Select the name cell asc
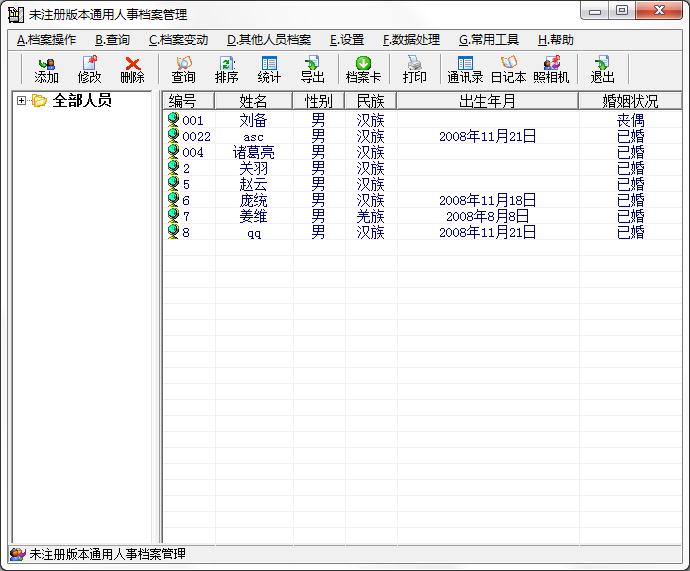690x571 pixels. click(253, 137)
